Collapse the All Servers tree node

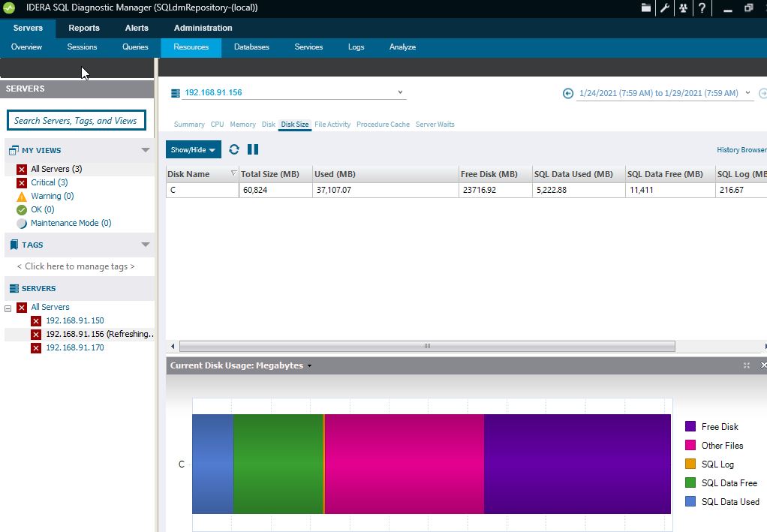click(x=8, y=308)
